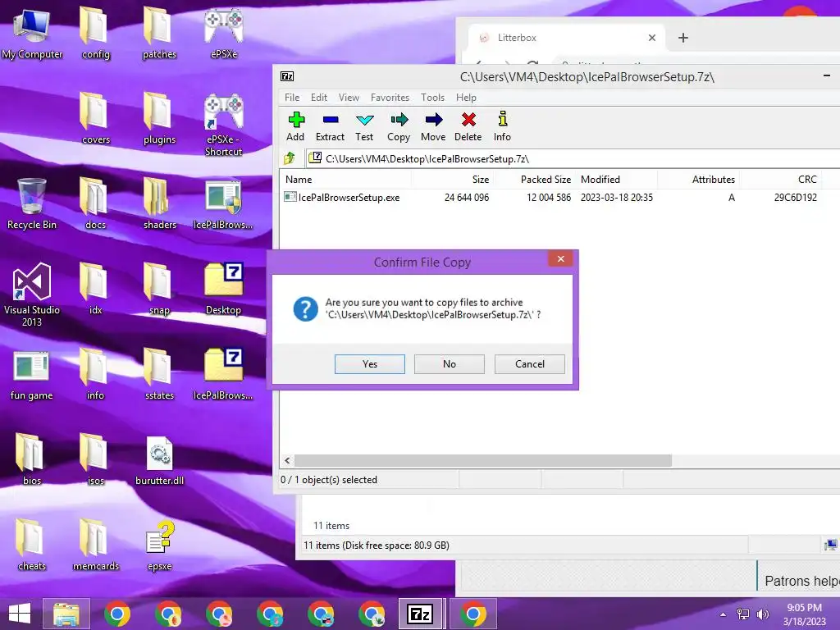The width and height of the screenshot is (840, 630).
Task: Click the network tray icon
Action: (x=743, y=614)
